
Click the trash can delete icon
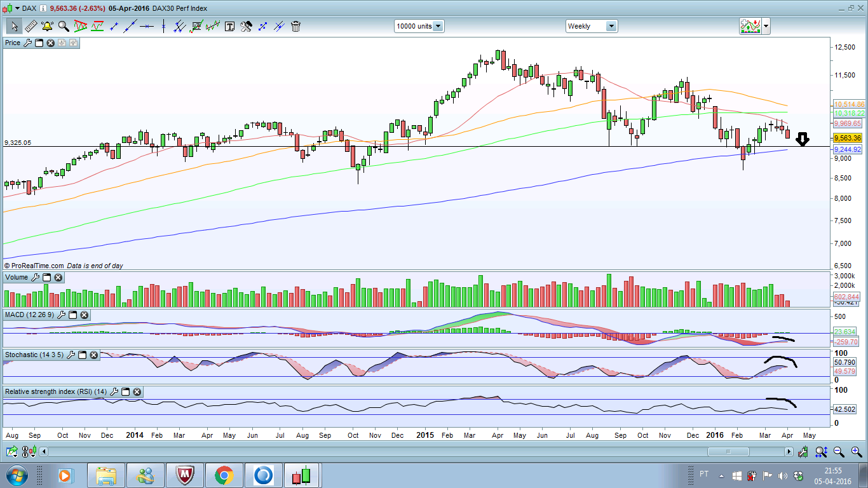pyautogui.click(x=295, y=26)
